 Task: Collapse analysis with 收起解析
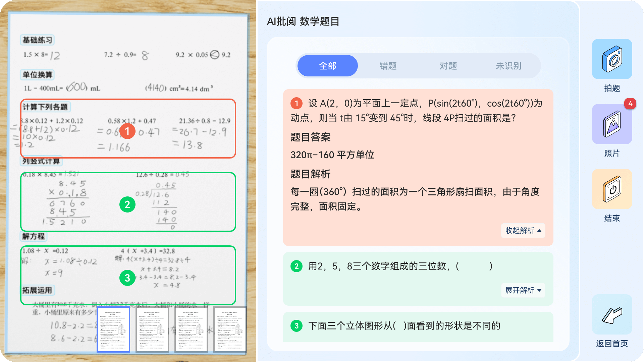(523, 231)
